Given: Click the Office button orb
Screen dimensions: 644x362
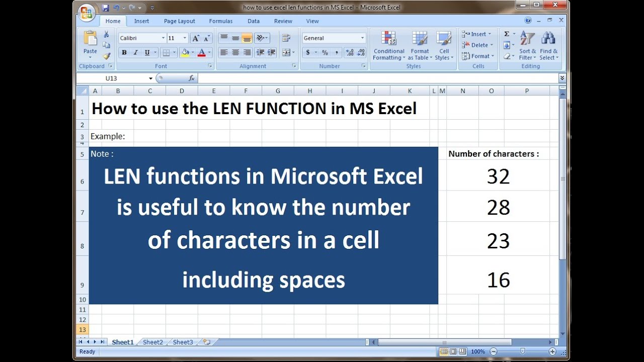Looking at the screenshot, I should point(87,12).
